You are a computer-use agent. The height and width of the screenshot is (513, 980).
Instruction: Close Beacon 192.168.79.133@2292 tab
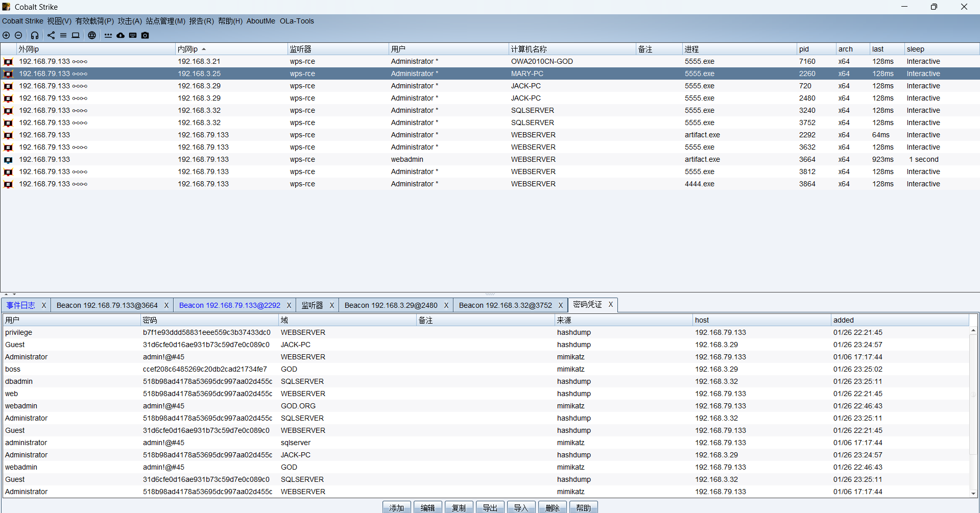click(289, 305)
